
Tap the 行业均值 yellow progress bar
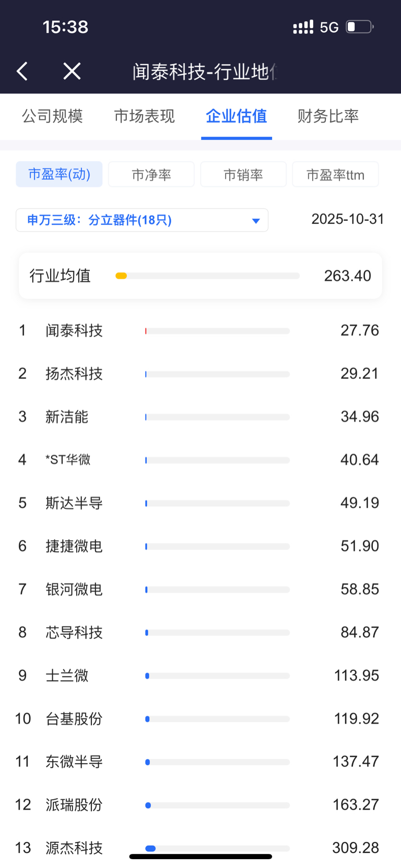[x=207, y=276]
